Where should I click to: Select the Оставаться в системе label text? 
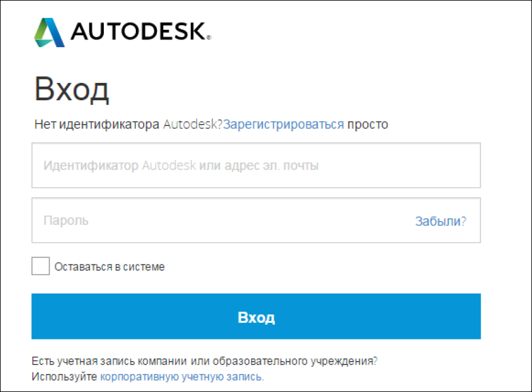pyautogui.click(x=110, y=267)
